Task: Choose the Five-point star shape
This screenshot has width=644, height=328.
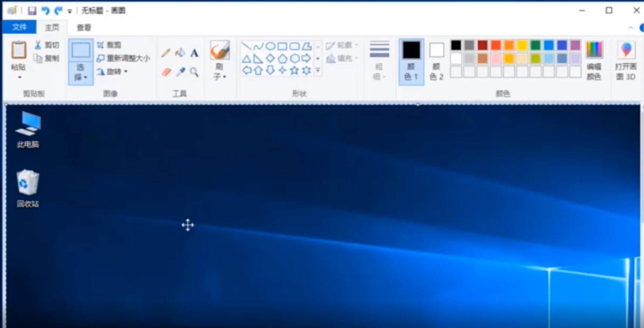Action: click(294, 70)
